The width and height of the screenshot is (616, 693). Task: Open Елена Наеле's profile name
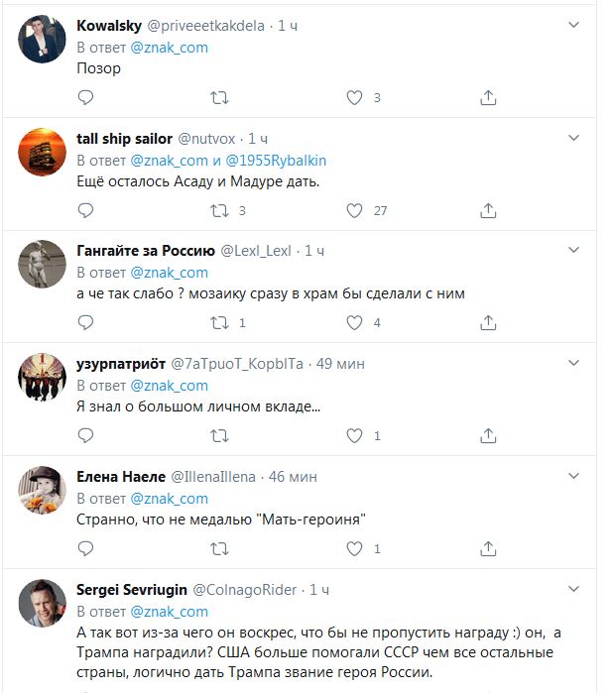point(119,477)
